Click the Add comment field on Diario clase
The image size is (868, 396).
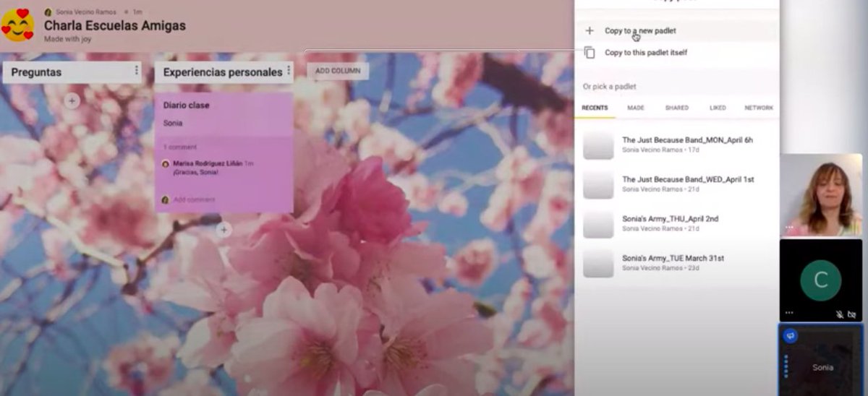[195, 199]
